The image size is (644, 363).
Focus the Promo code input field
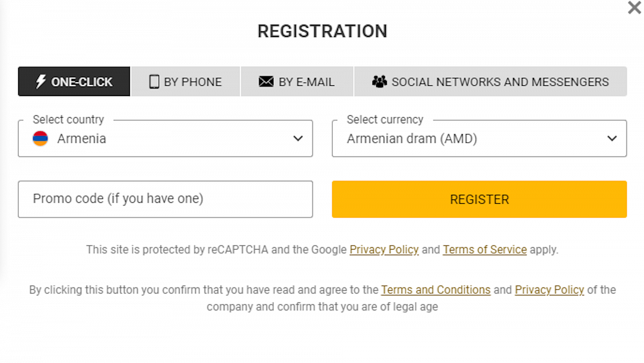coord(165,199)
